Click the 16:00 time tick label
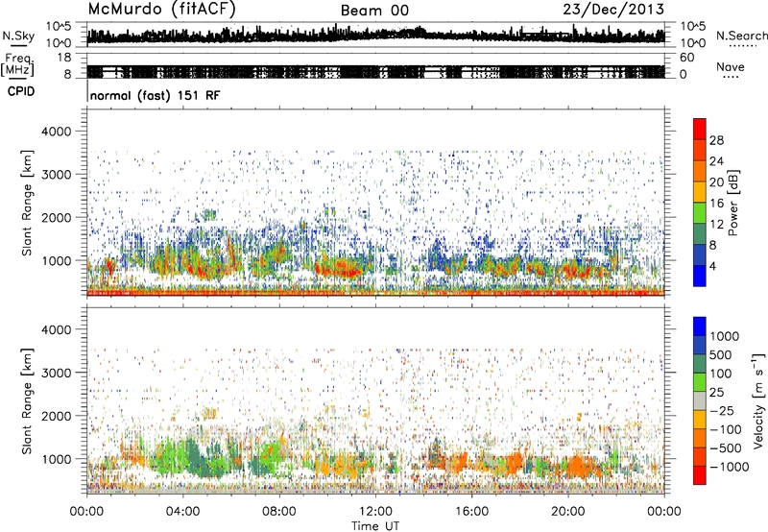The height and width of the screenshot is (532, 768). click(471, 512)
